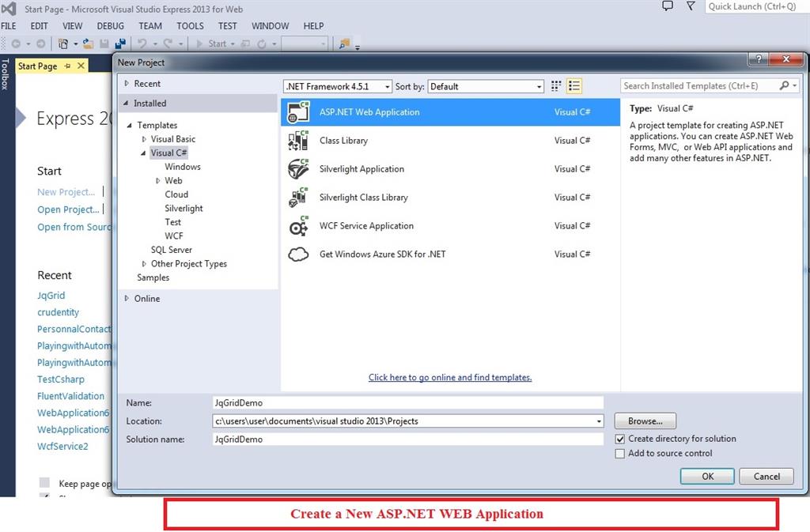
Task: Click the WCF Service Application template icon
Action: [298, 225]
